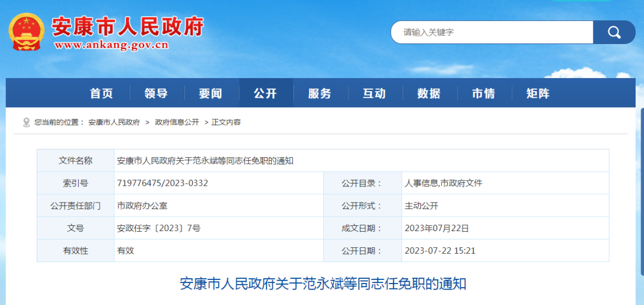Click the location pin breadcrumb icon
Viewport: 644px width, 305px height.
(x=26, y=122)
